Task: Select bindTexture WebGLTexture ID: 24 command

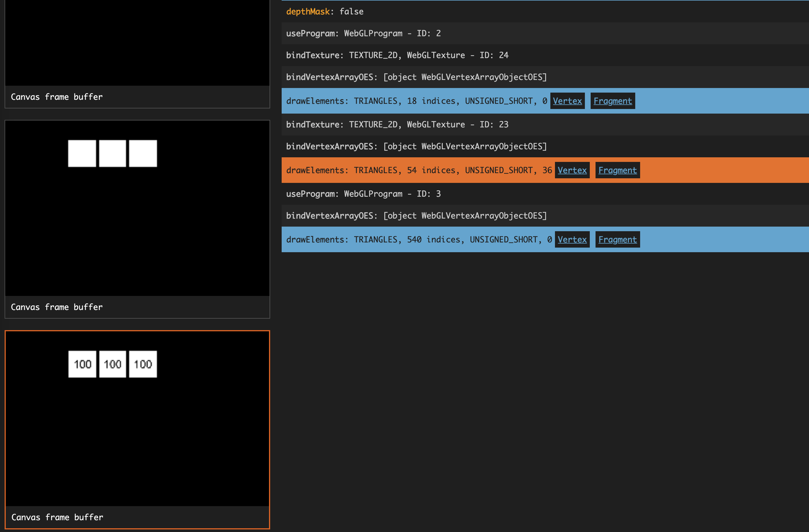Action: click(397, 55)
